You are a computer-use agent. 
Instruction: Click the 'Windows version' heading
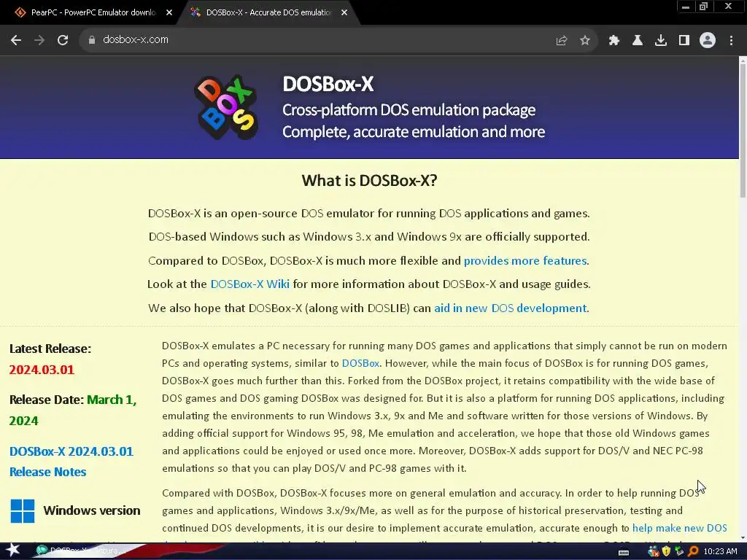tap(92, 510)
